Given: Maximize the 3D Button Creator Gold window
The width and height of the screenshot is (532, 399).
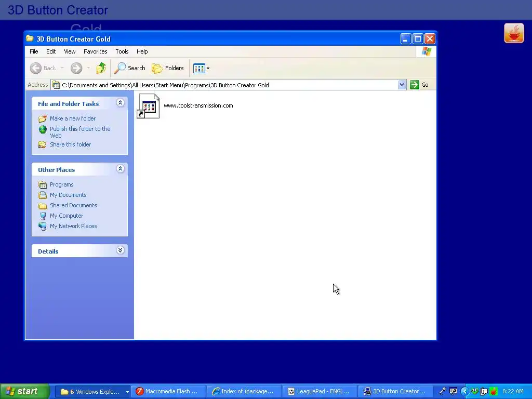Looking at the screenshot, I should click(x=418, y=39).
